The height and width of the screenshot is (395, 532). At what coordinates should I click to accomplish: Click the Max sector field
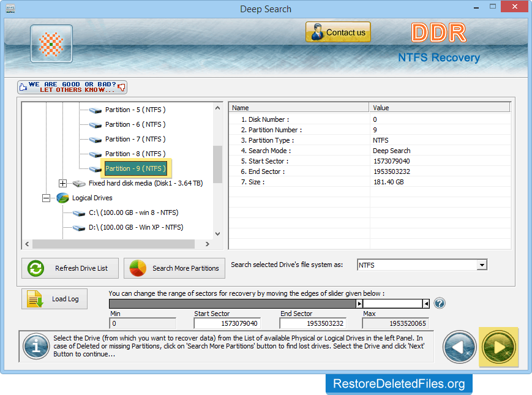tap(395, 323)
